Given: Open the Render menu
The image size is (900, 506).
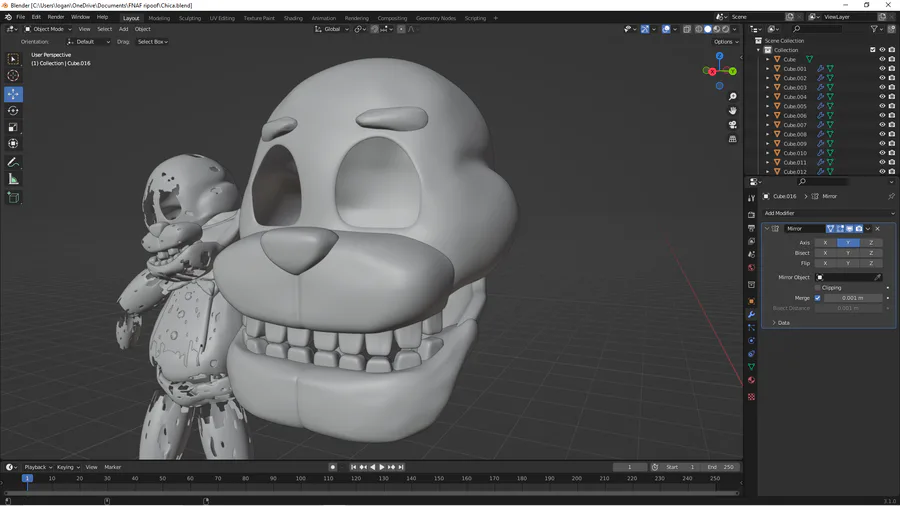Looking at the screenshot, I should [x=56, y=17].
